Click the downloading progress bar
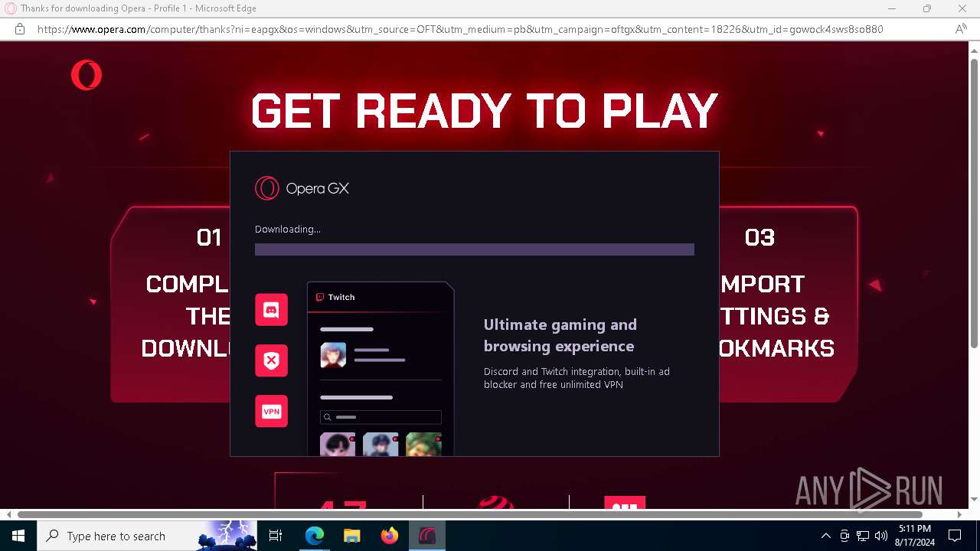Viewport: 980px width, 551px height. (x=474, y=249)
